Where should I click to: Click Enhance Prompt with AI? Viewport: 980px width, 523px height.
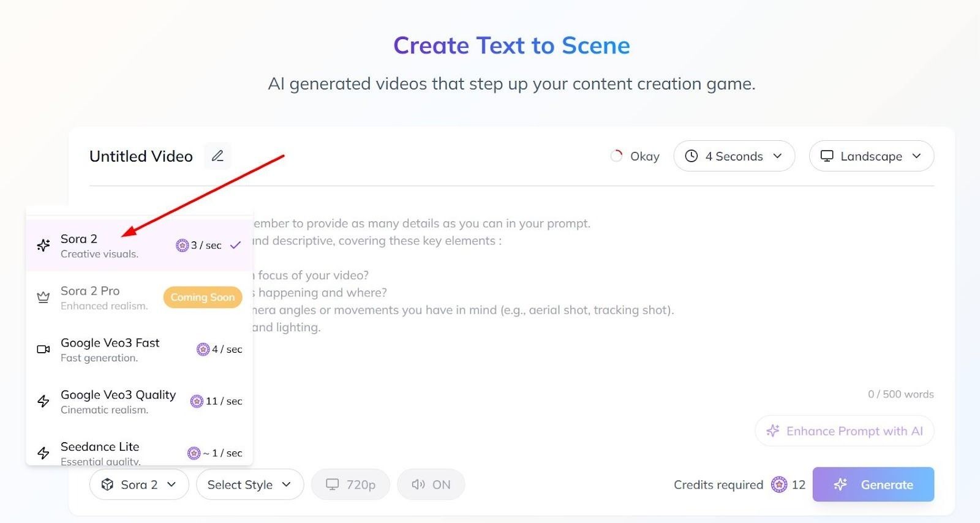point(845,431)
